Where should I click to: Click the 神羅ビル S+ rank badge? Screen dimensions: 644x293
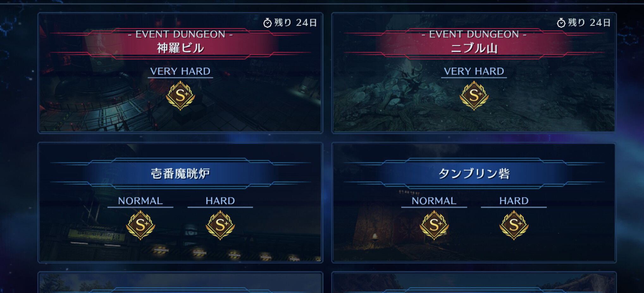[x=180, y=95]
